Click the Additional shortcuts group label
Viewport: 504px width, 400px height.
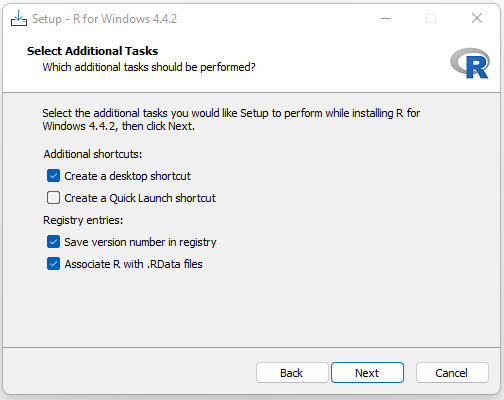pyautogui.click(x=93, y=154)
